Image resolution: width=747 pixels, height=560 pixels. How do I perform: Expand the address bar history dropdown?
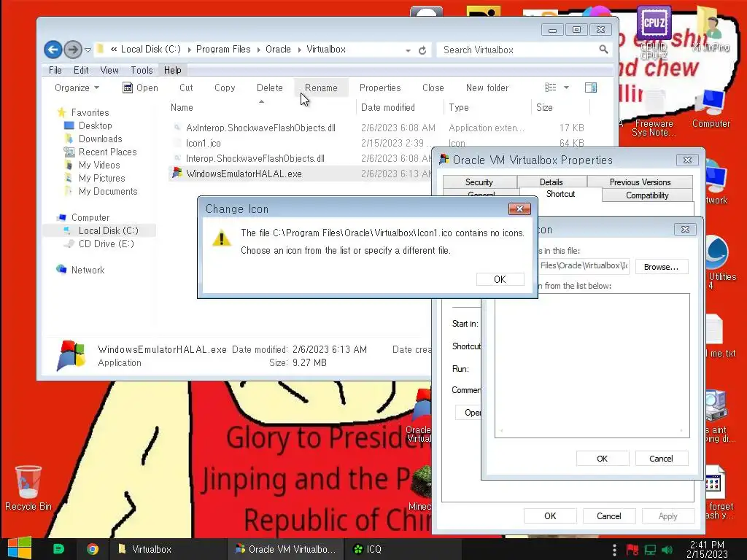click(x=409, y=50)
